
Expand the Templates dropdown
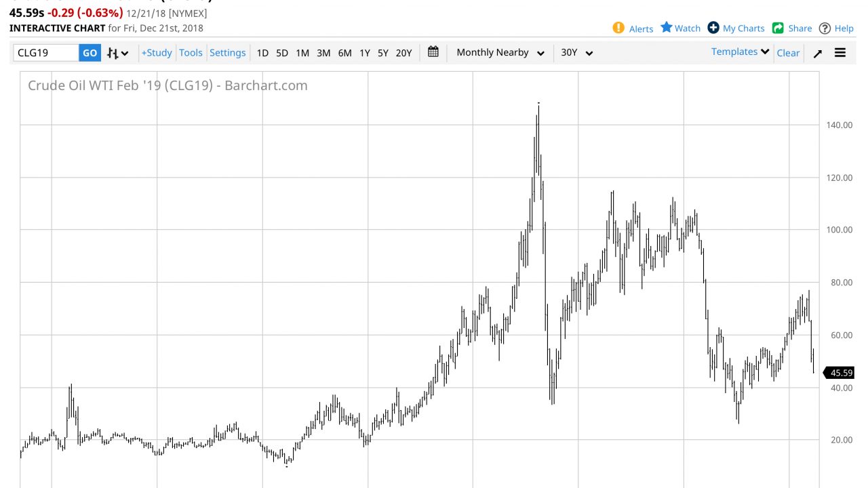740,52
